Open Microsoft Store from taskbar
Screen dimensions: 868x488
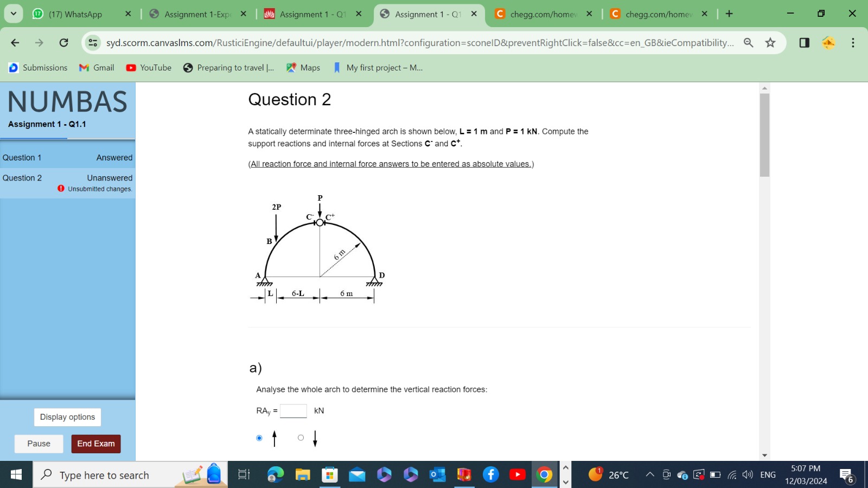(329, 475)
